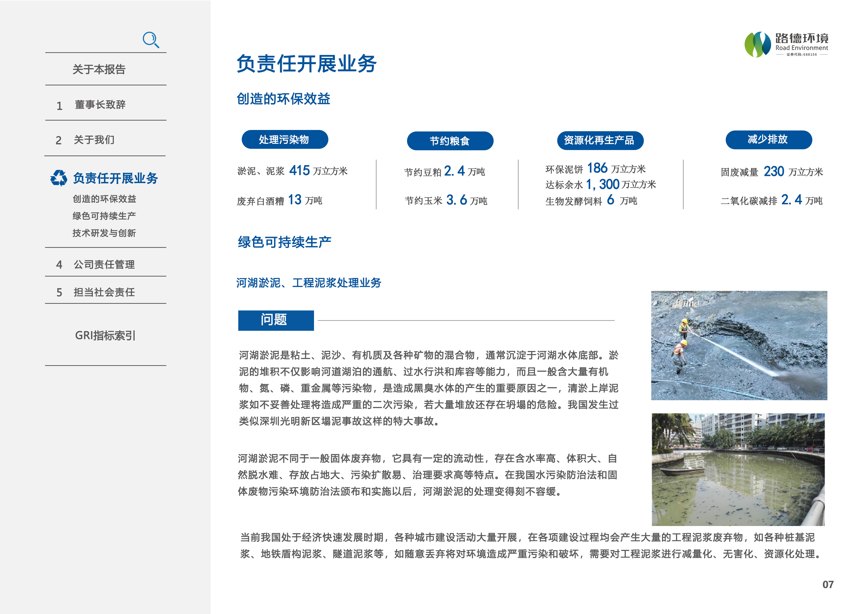Screen dimensions: 868x614
Task: Select the 负责任开展业务 sidebar heading
Action: point(115,178)
